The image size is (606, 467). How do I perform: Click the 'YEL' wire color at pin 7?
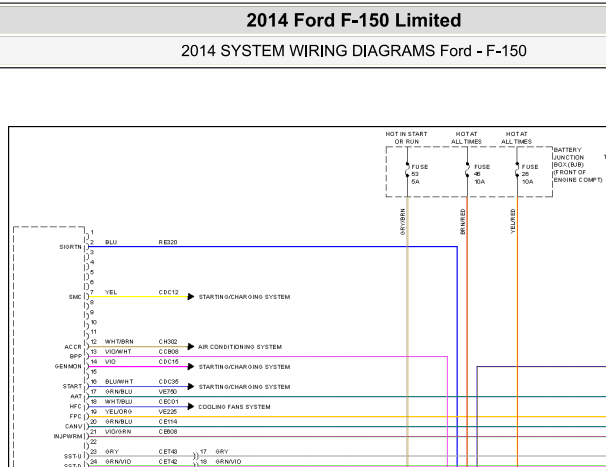tap(111, 292)
